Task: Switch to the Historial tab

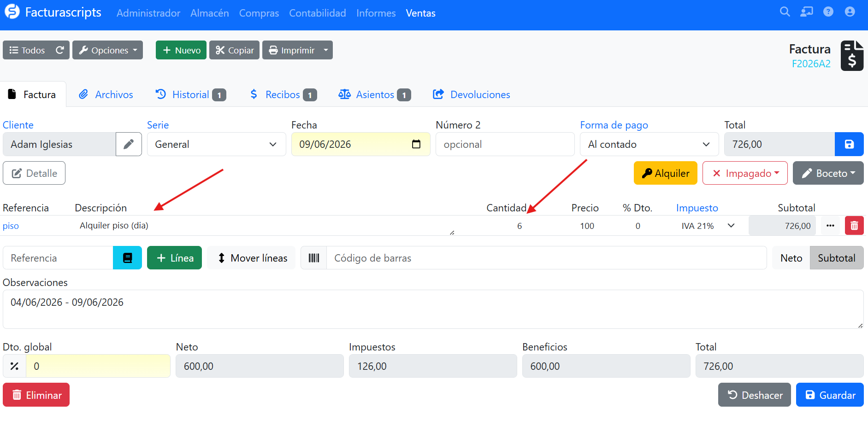Action: point(190,94)
